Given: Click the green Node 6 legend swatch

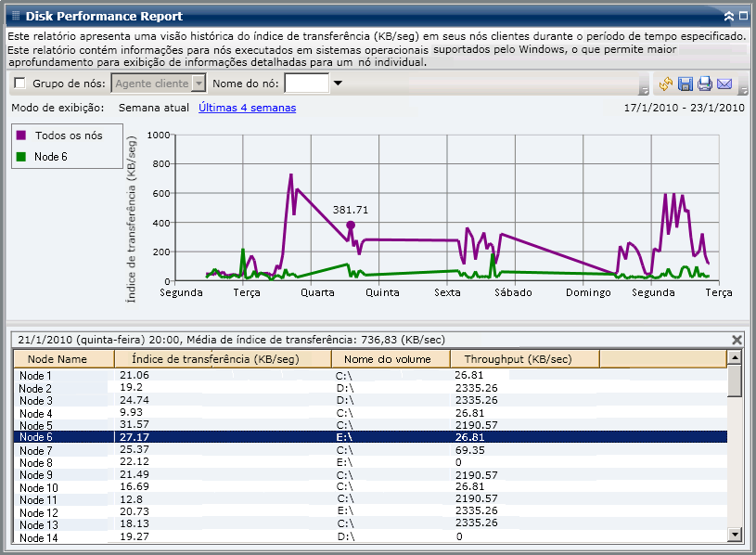Looking at the screenshot, I should point(21,157).
